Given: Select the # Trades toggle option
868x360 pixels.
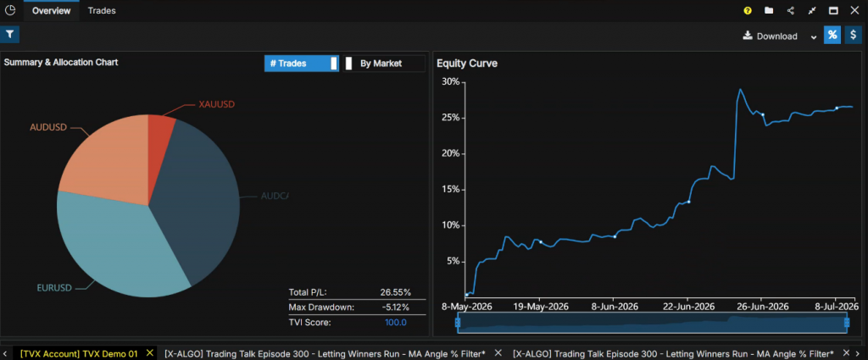Looking at the screenshot, I should (x=302, y=64).
